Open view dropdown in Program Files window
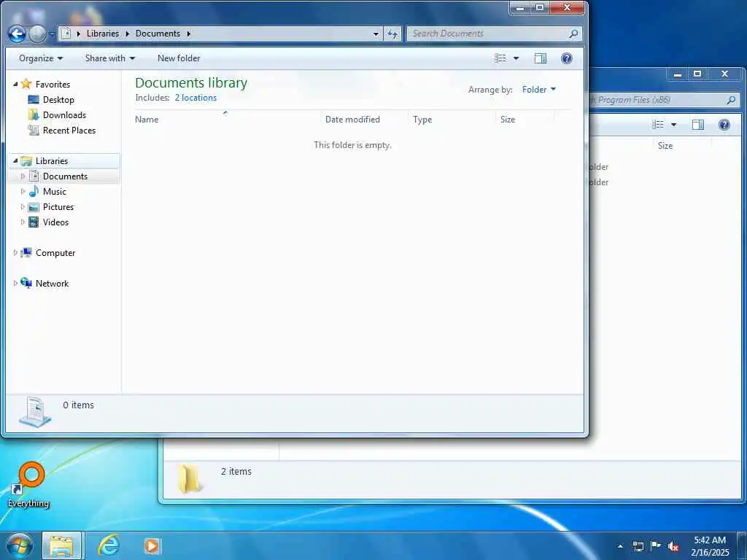The width and height of the screenshot is (747, 560). click(673, 124)
